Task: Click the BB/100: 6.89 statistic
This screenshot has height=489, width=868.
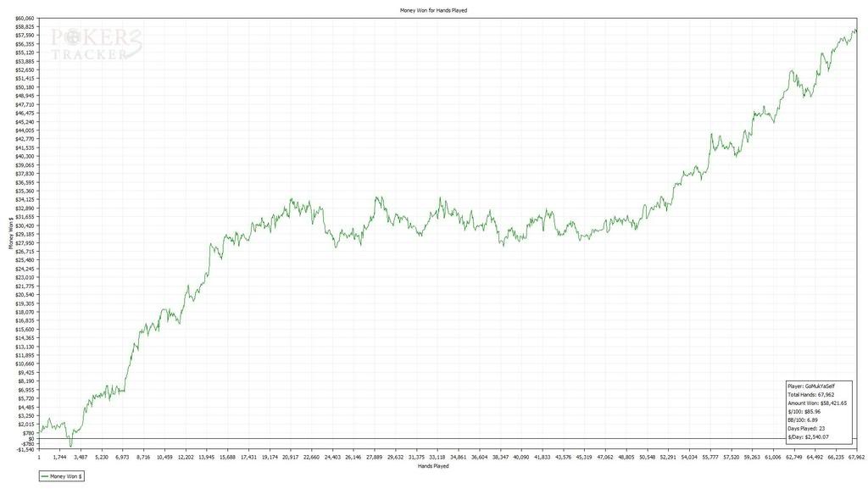Action: [x=805, y=420]
